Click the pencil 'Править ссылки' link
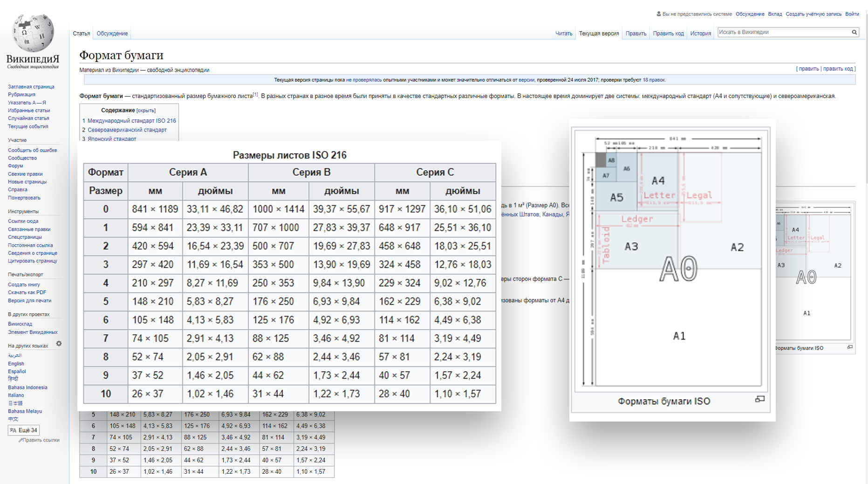Viewport: 868px width, 484px height. coord(39,440)
